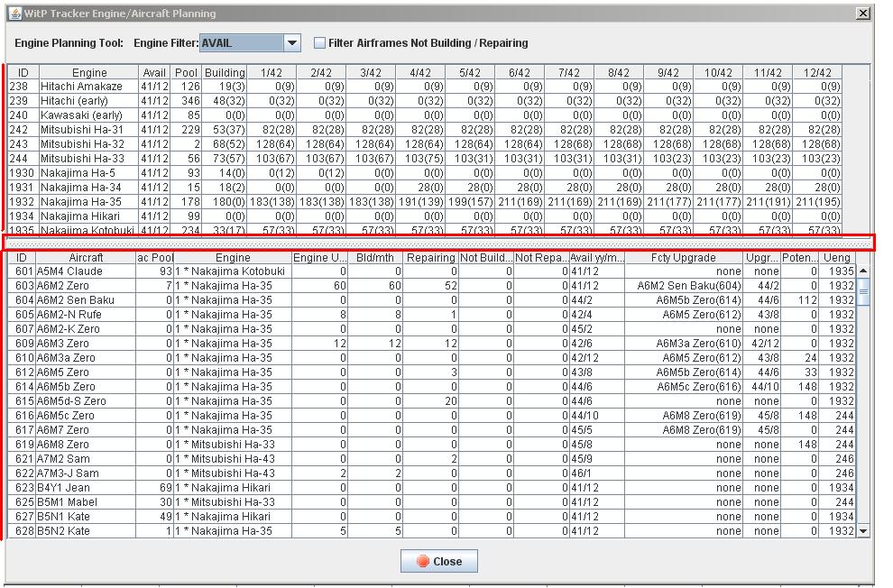Select the B4Y1 Jean aircraft row
The width and height of the screenshot is (893, 588).
(432, 488)
